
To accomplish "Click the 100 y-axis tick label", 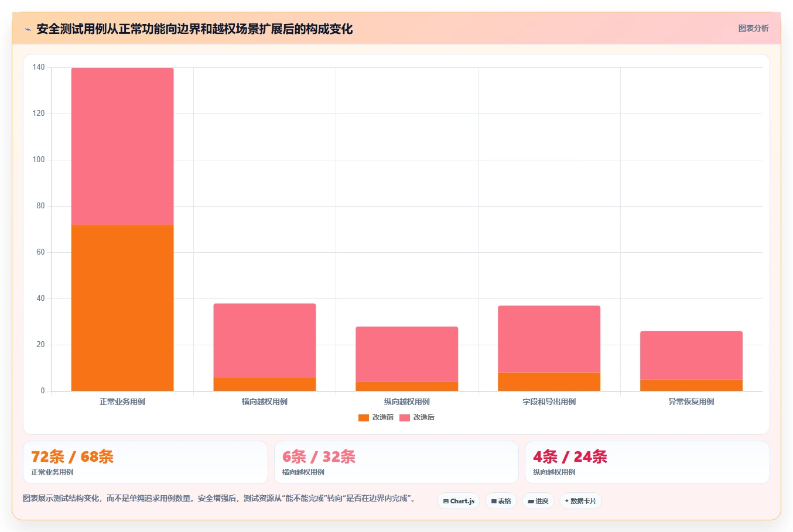I will 39,160.
